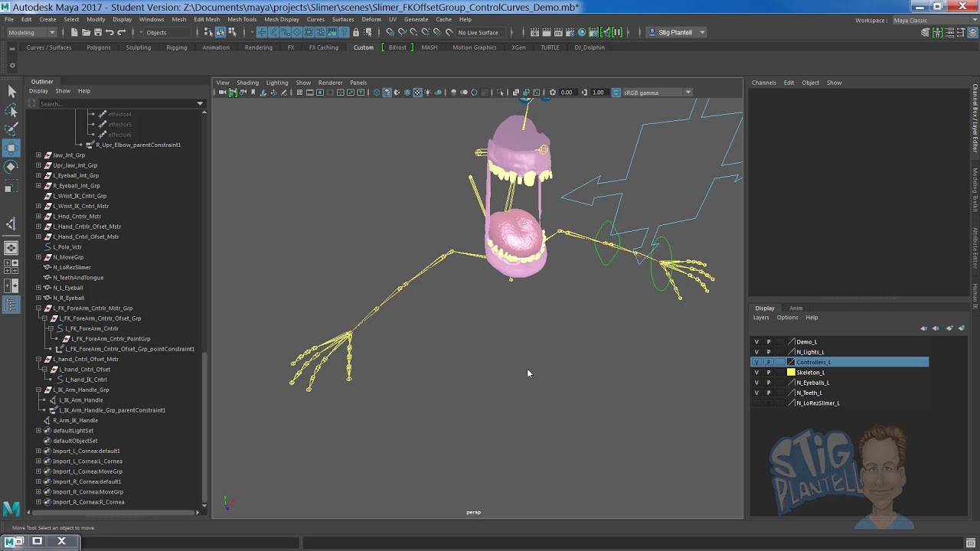Switch to the Anim layer tab
The image size is (980, 551).
(x=795, y=308)
